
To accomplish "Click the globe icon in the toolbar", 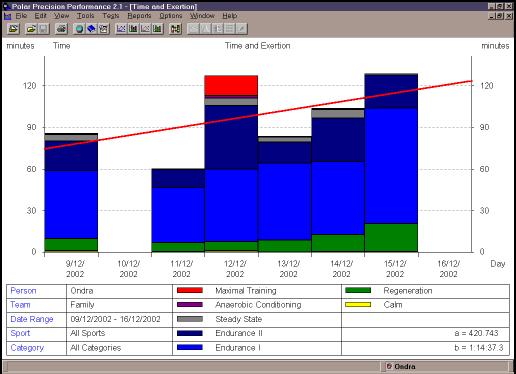I will point(79,29).
